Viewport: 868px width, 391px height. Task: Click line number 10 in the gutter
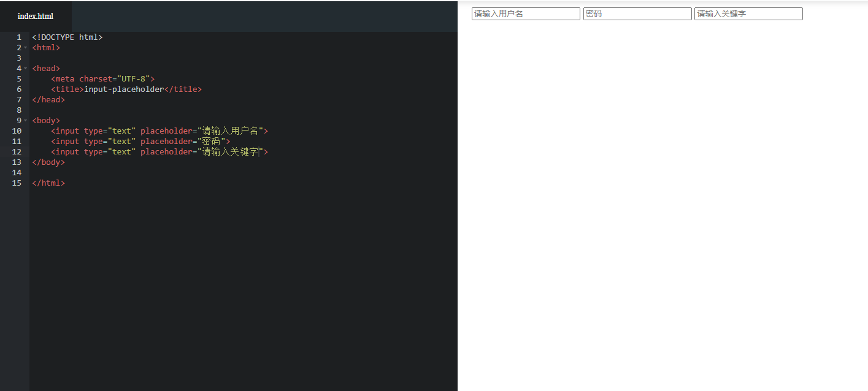[17, 131]
